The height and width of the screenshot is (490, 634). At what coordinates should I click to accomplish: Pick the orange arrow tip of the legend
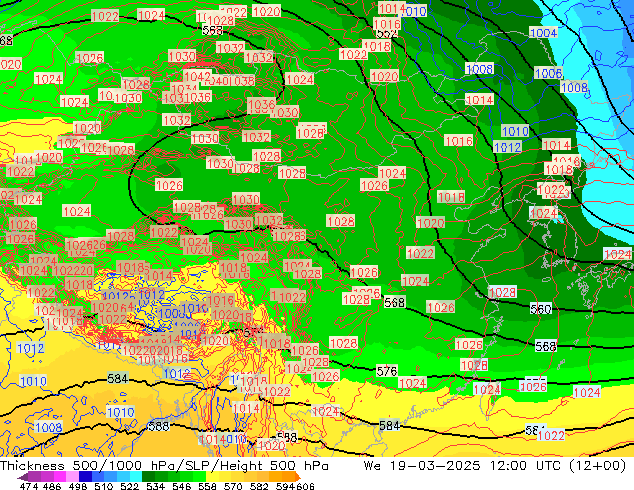click(x=298, y=477)
